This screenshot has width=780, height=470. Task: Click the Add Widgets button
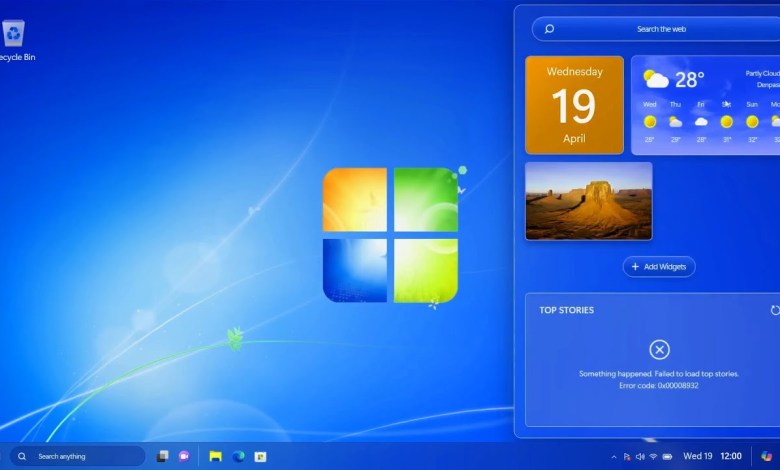coord(659,267)
